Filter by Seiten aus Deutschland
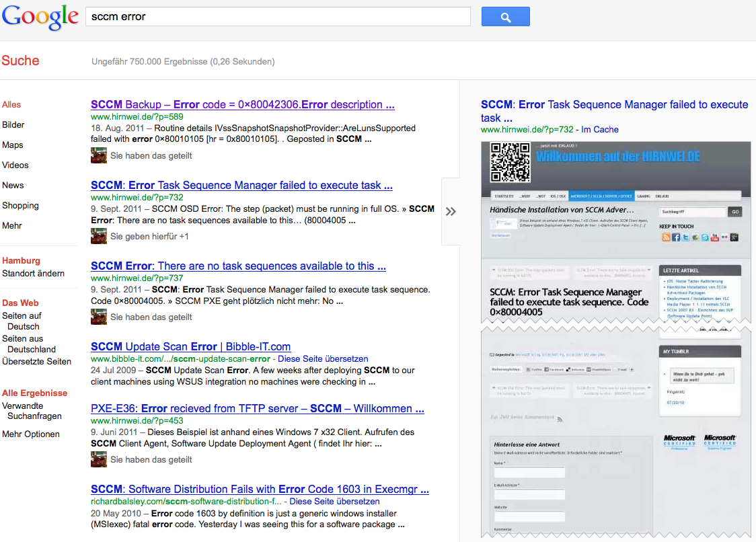The height and width of the screenshot is (542, 756). 29,344
